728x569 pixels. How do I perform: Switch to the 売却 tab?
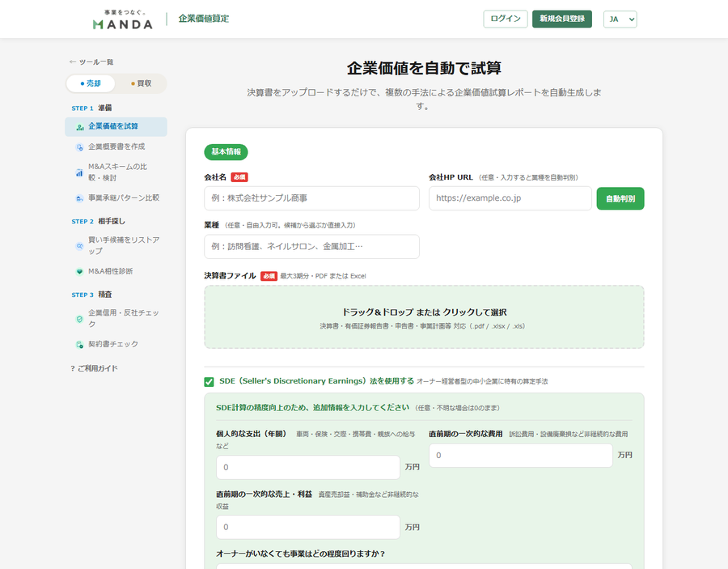point(91,83)
